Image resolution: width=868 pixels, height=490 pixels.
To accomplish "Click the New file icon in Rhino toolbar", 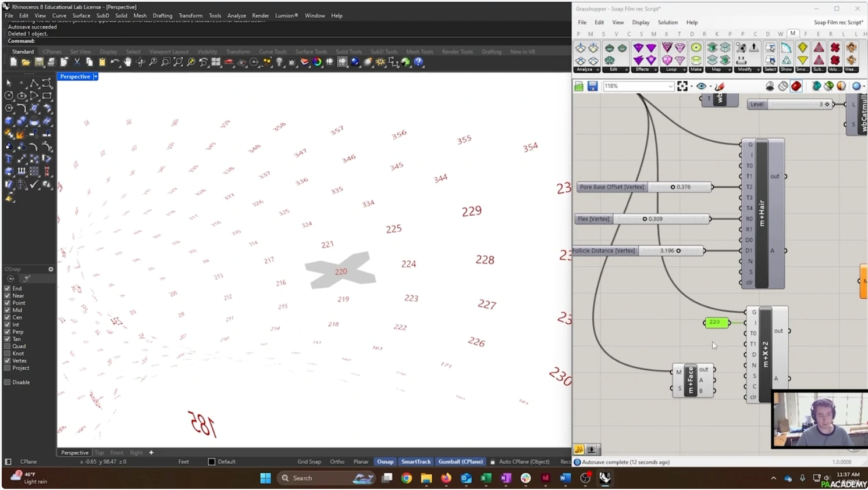I will tap(13, 62).
